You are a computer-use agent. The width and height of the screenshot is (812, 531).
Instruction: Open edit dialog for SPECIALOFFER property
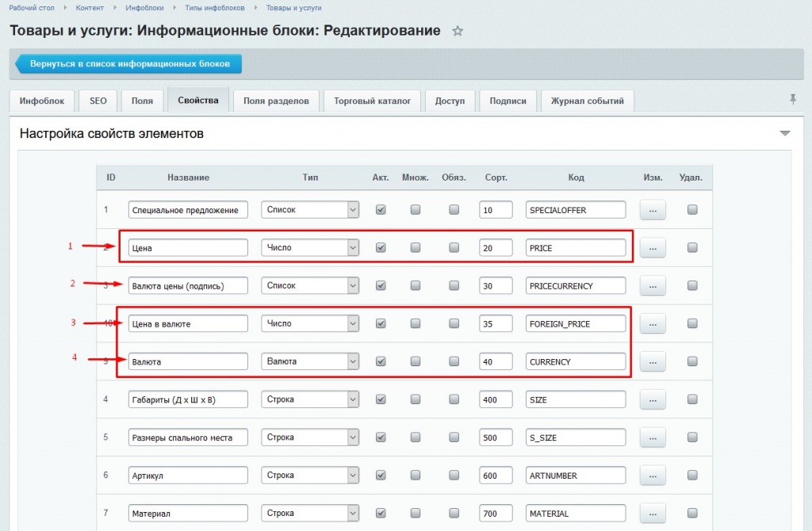(653, 210)
